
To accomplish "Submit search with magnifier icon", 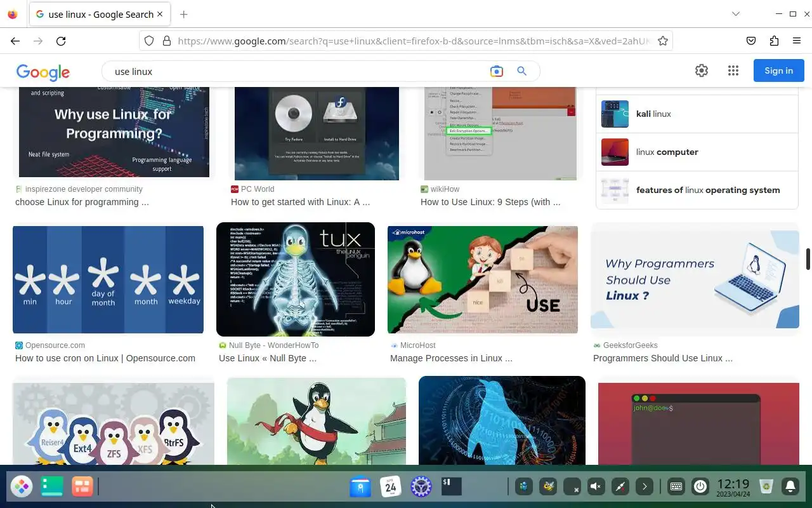I will [x=522, y=71].
